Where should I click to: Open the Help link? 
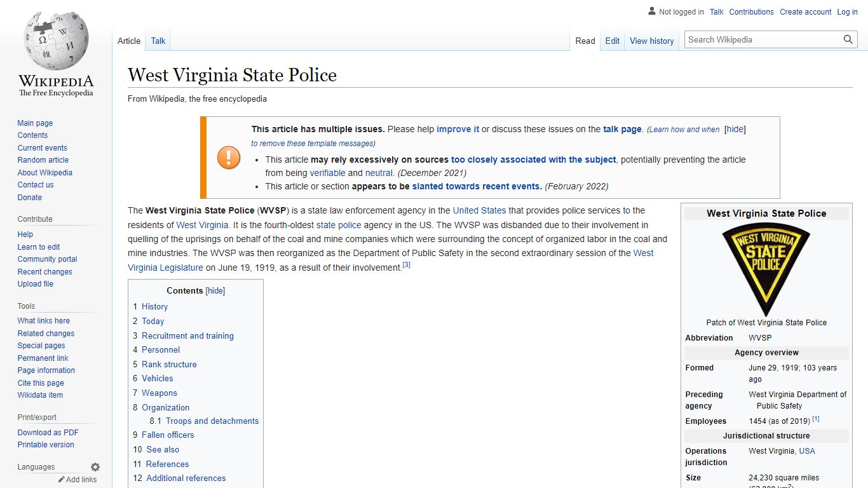point(25,234)
